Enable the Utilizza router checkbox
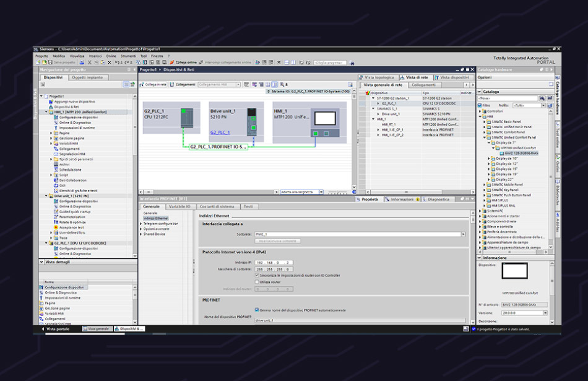 point(257,282)
